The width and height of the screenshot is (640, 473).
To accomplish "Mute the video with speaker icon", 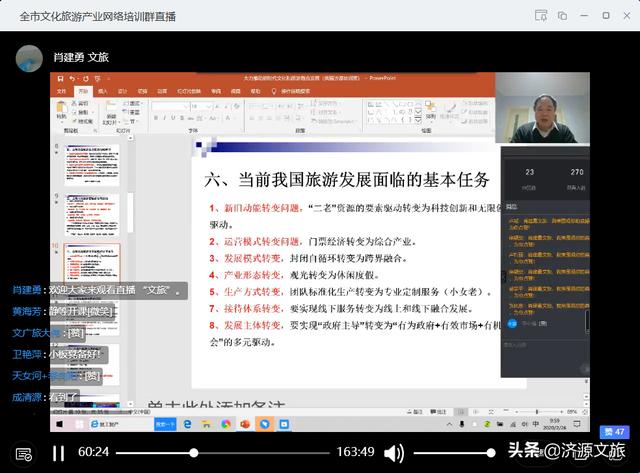I will (x=394, y=453).
